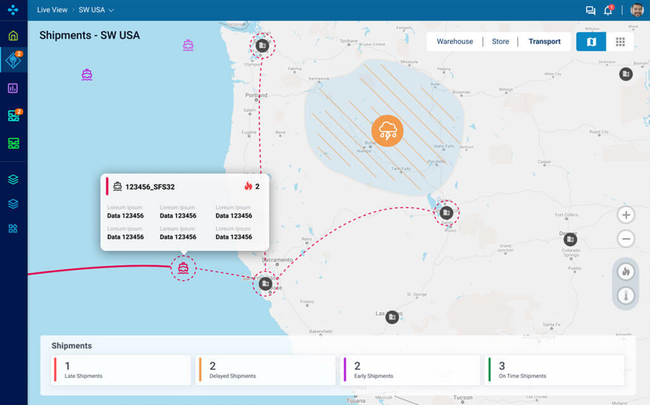Click the user profile avatar

point(636,10)
